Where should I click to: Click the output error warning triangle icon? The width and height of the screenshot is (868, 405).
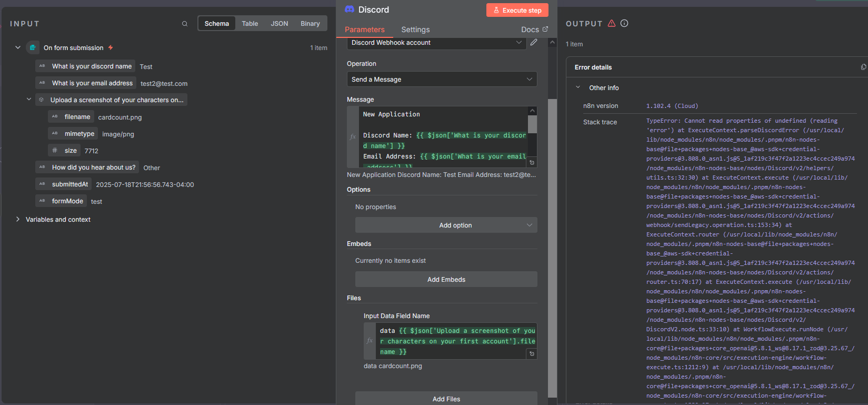click(x=612, y=23)
